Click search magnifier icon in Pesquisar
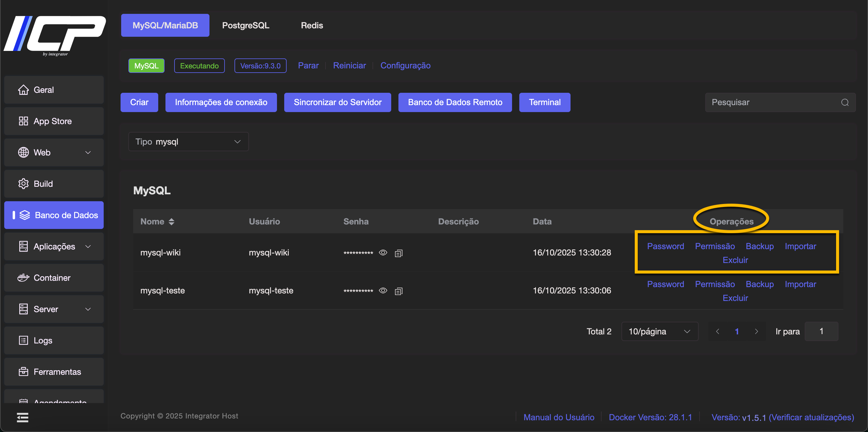 pyautogui.click(x=845, y=102)
